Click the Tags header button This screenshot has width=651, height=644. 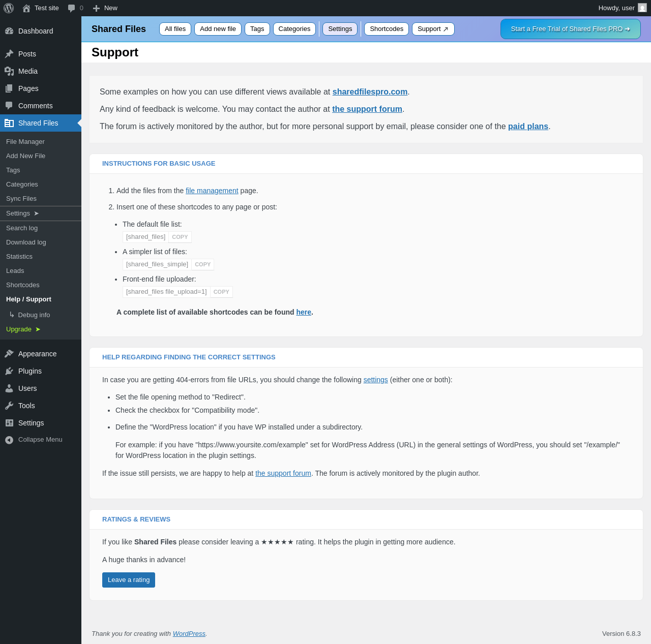coord(257,29)
